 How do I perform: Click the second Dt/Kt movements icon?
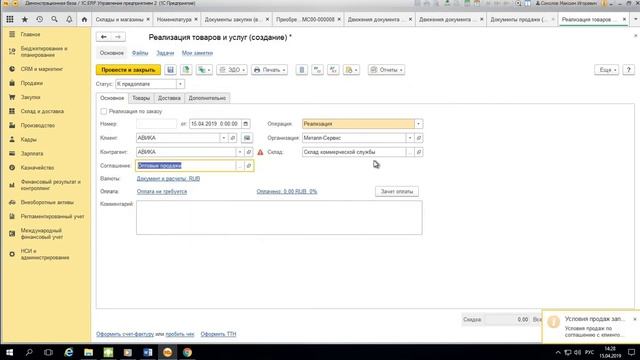tap(333, 70)
